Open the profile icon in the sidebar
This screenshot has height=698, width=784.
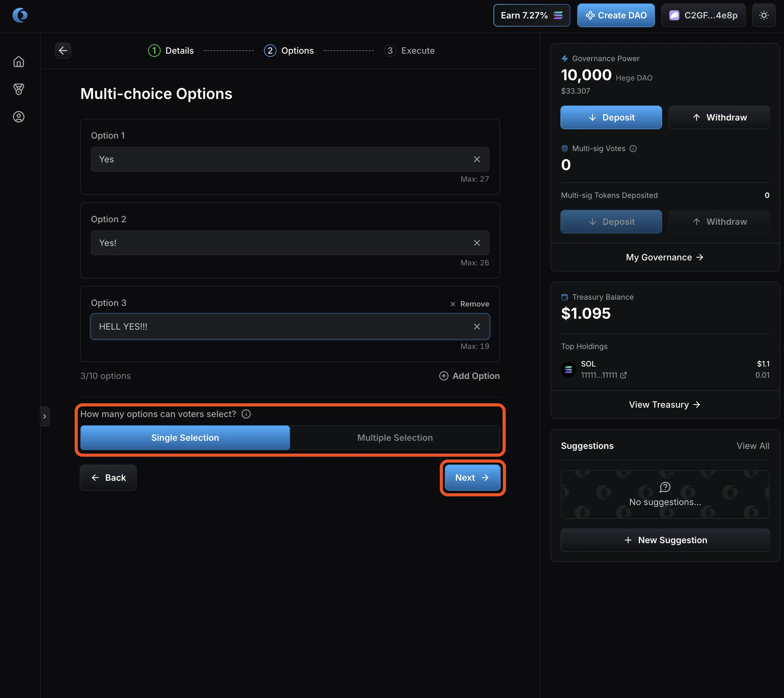[18, 117]
